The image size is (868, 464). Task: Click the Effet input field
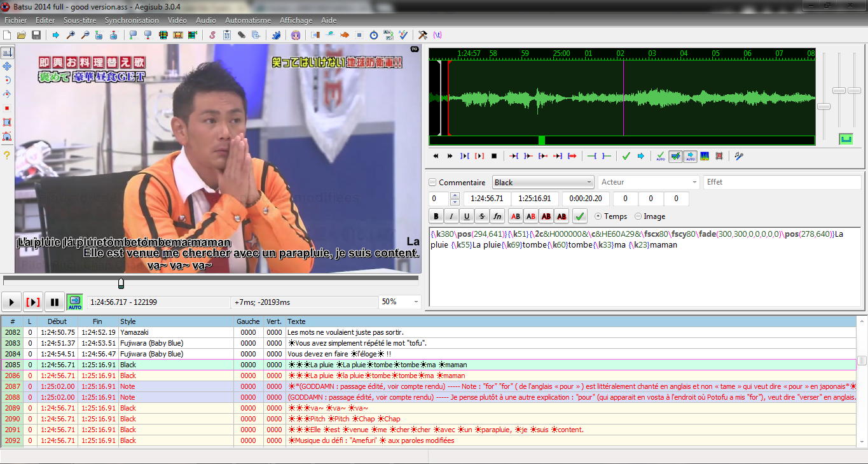click(x=782, y=182)
